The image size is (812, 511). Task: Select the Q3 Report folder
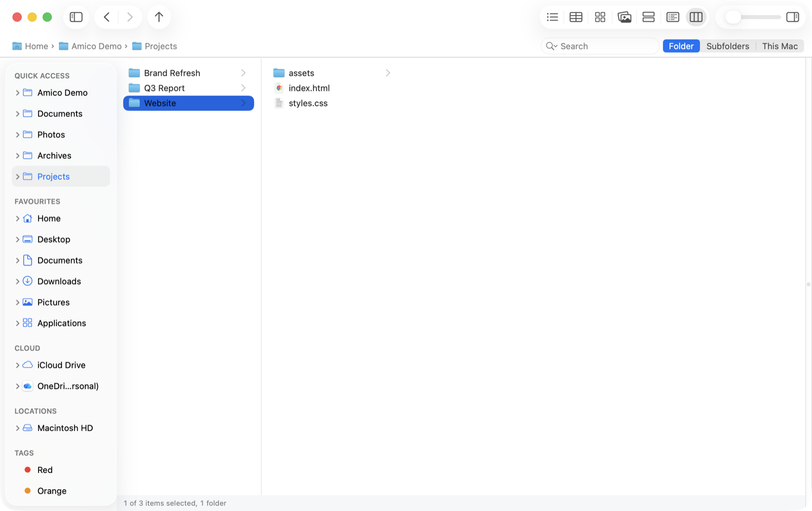pyautogui.click(x=188, y=88)
